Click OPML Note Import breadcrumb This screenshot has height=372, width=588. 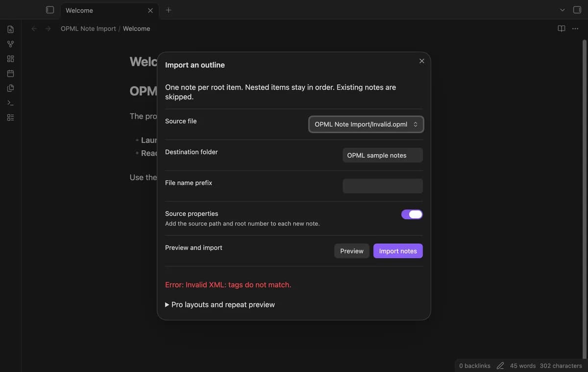click(88, 28)
